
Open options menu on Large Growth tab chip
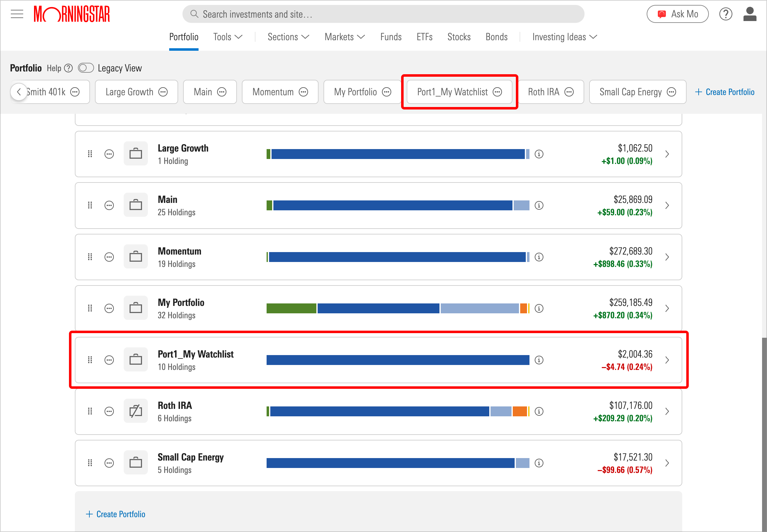click(163, 92)
